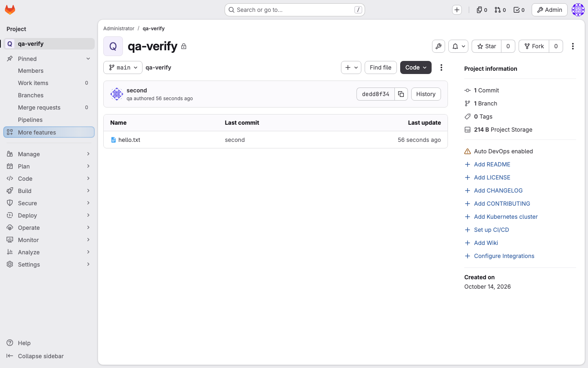Expand the Plan sidebar menu
This screenshot has width=588, height=368.
[49, 166]
